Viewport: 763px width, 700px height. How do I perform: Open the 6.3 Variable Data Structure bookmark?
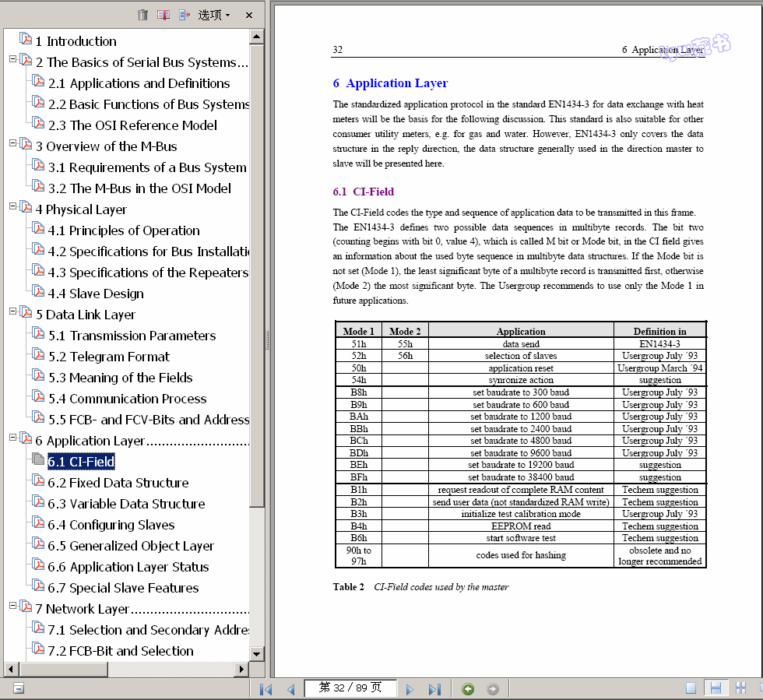click(x=126, y=504)
